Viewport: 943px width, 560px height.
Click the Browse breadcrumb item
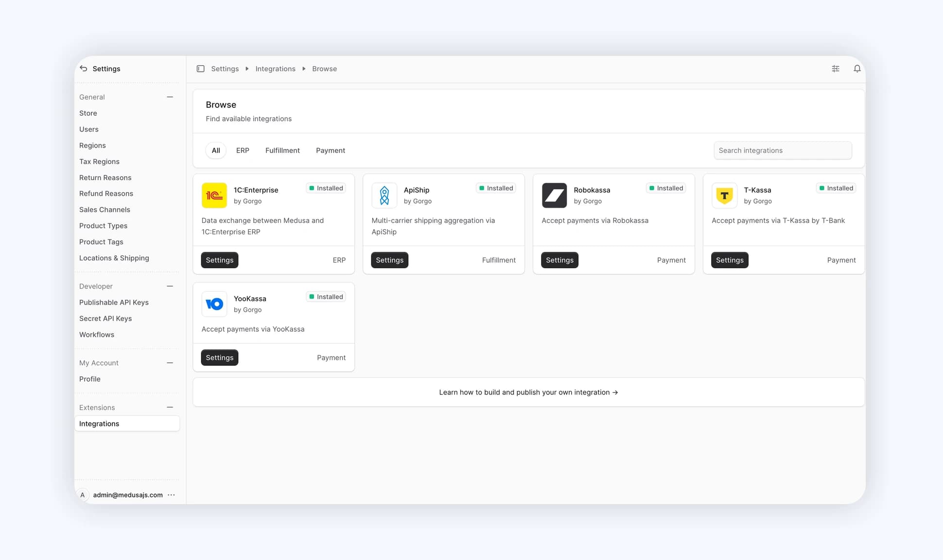[x=324, y=68]
